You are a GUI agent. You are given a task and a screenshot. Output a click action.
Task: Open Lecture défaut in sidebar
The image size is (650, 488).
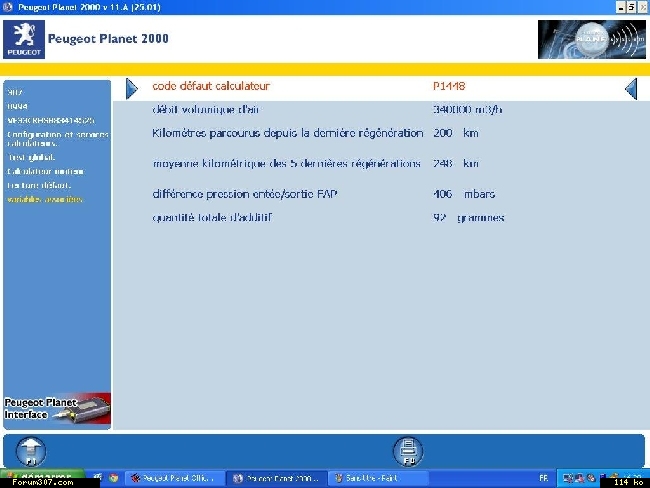pyautogui.click(x=39, y=185)
